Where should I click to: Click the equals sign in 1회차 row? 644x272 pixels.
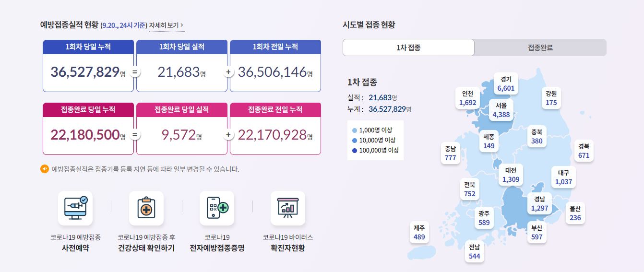coord(135,72)
